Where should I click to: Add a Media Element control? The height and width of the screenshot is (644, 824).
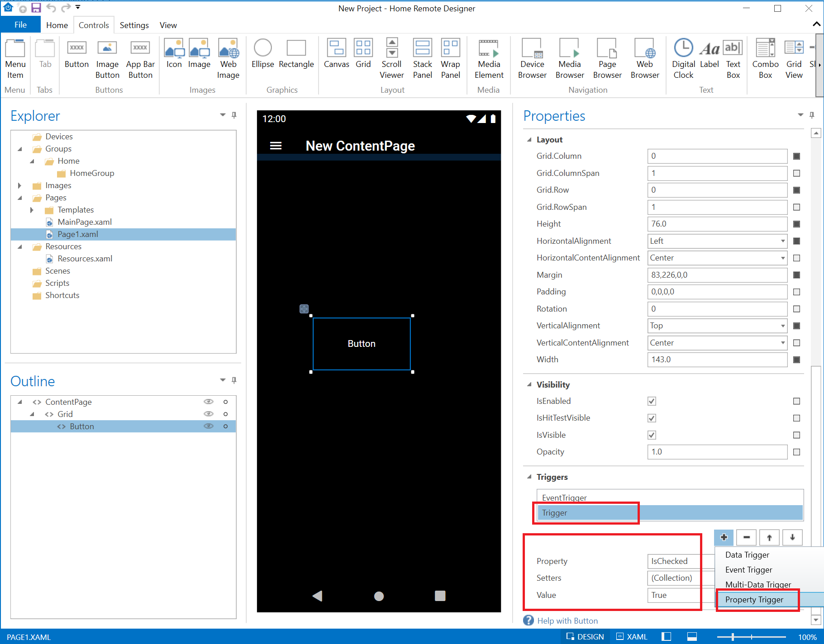(x=489, y=59)
